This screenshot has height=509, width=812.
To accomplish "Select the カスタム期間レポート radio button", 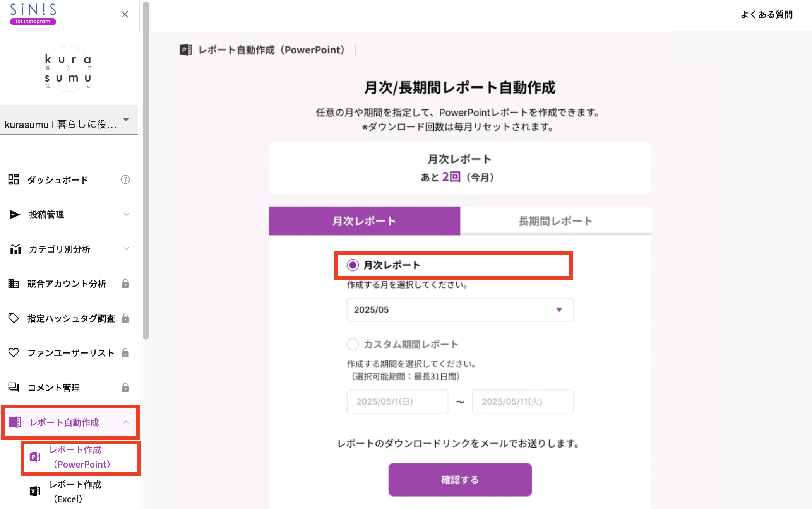I will coord(353,344).
